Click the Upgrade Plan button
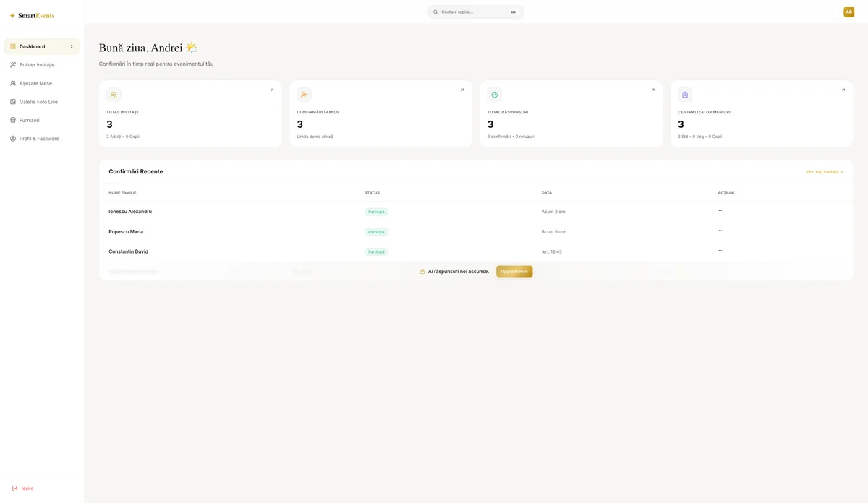 point(514,272)
